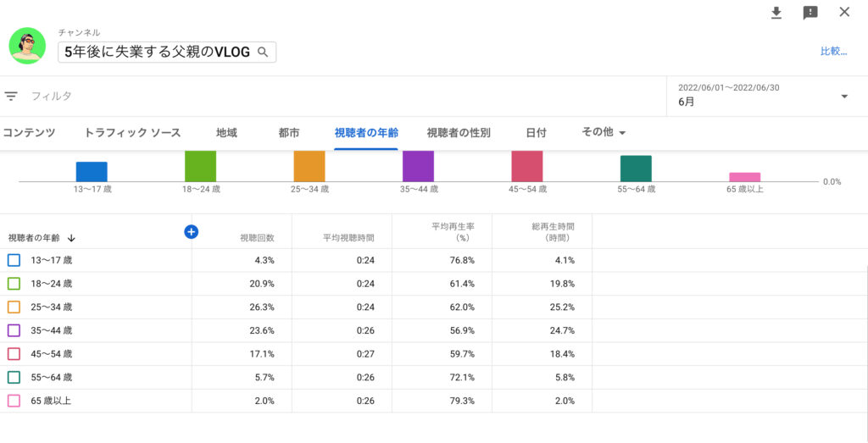The width and height of the screenshot is (868, 443).
Task: Close the analytics panel with X
Action: (844, 12)
